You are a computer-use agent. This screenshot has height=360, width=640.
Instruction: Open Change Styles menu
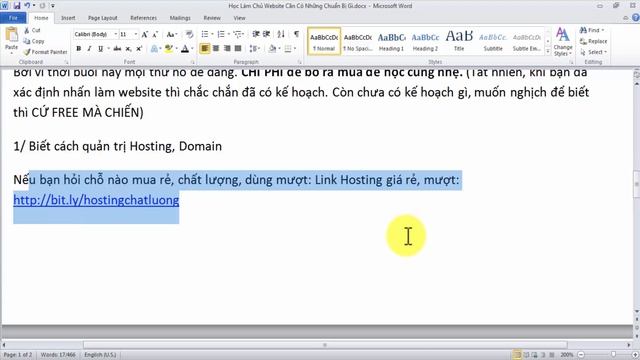pos(563,42)
